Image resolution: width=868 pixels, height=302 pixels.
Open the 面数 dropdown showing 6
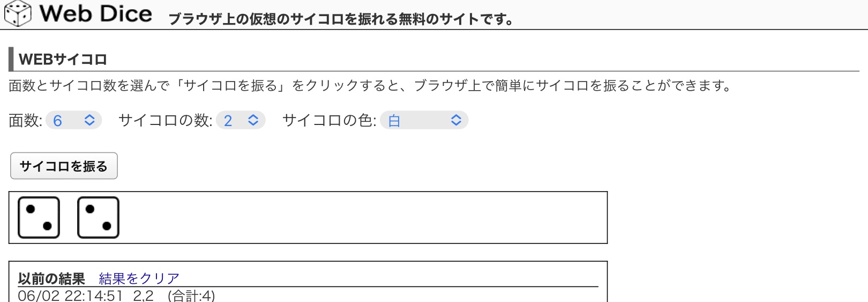click(74, 120)
